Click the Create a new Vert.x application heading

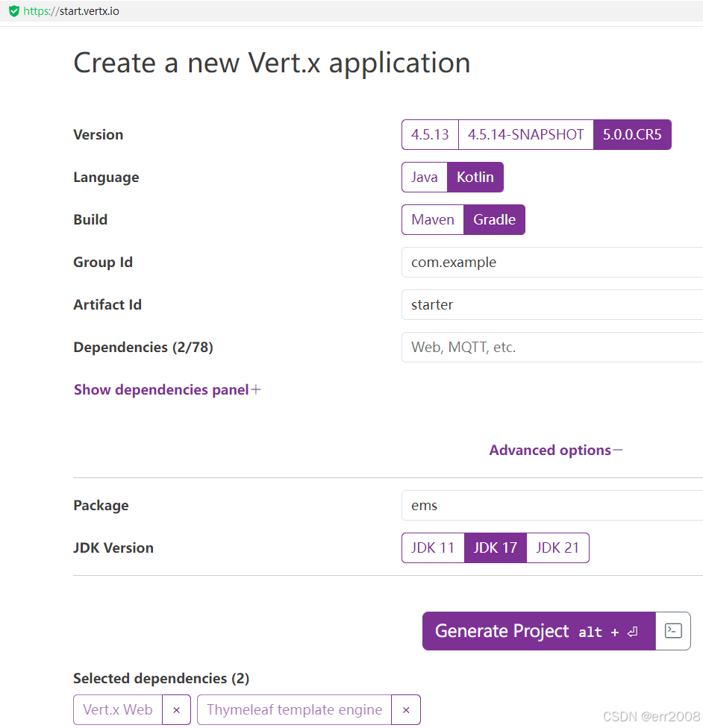pos(272,63)
